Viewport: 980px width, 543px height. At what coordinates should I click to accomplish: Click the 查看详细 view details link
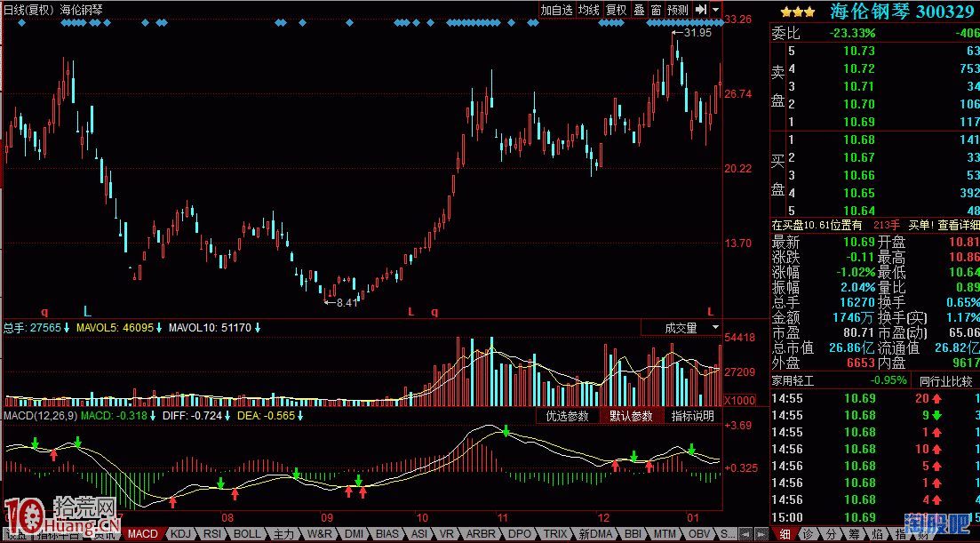click(958, 225)
